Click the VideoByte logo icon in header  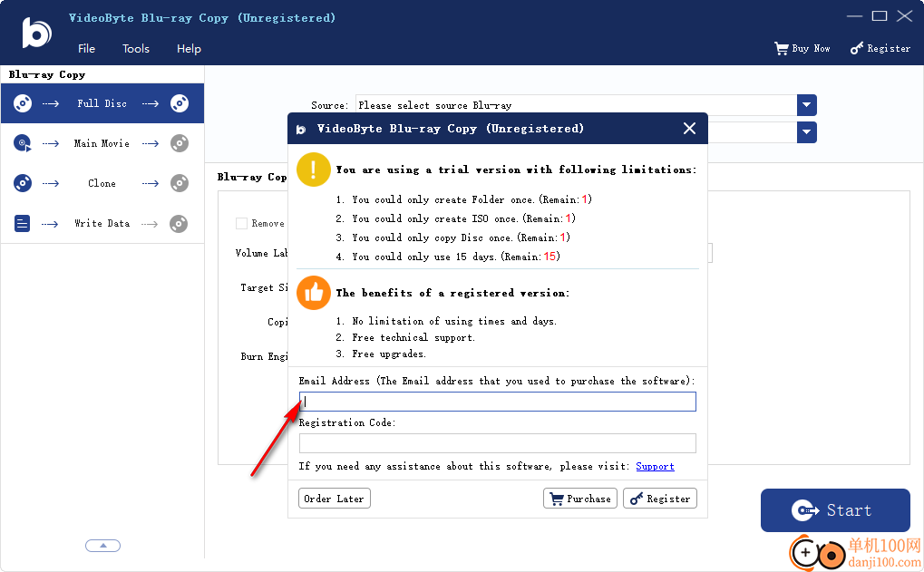pyautogui.click(x=36, y=33)
